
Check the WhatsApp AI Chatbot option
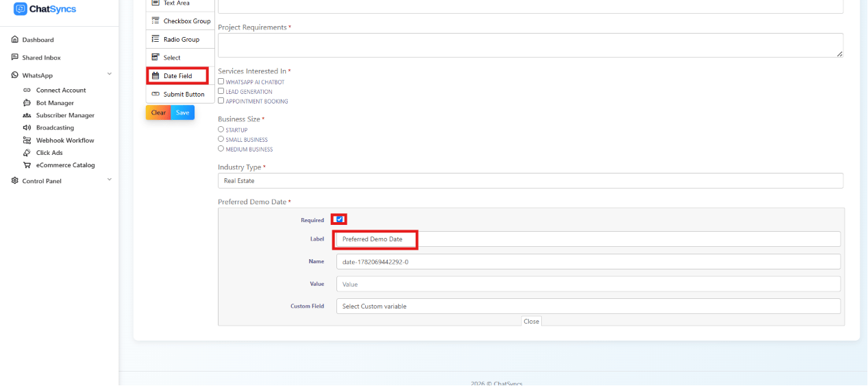(221, 82)
